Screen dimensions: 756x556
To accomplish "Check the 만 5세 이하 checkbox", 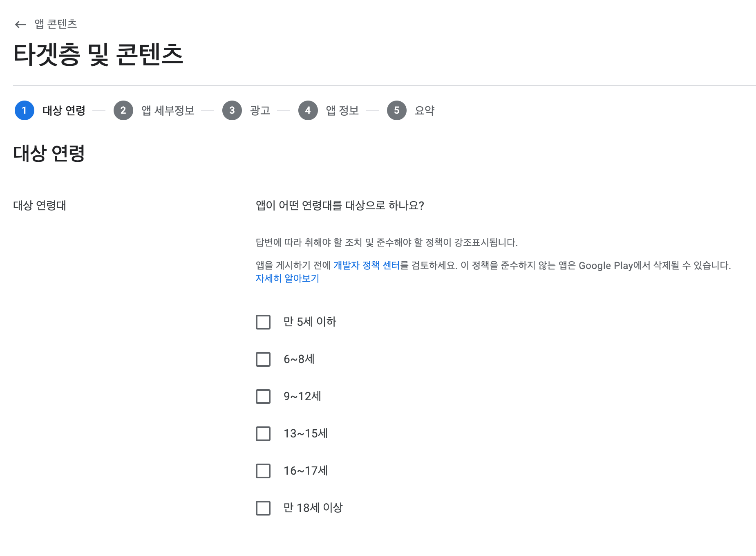I will click(x=263, y=322).
